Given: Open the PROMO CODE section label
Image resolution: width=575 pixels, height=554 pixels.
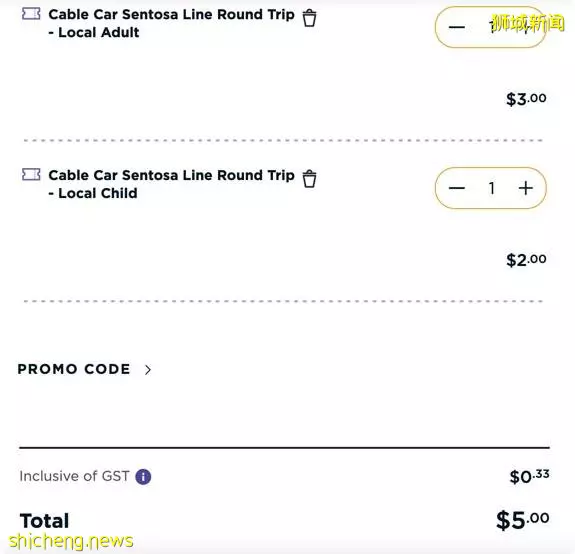Looking at the screenshot, I should (74, 369).
